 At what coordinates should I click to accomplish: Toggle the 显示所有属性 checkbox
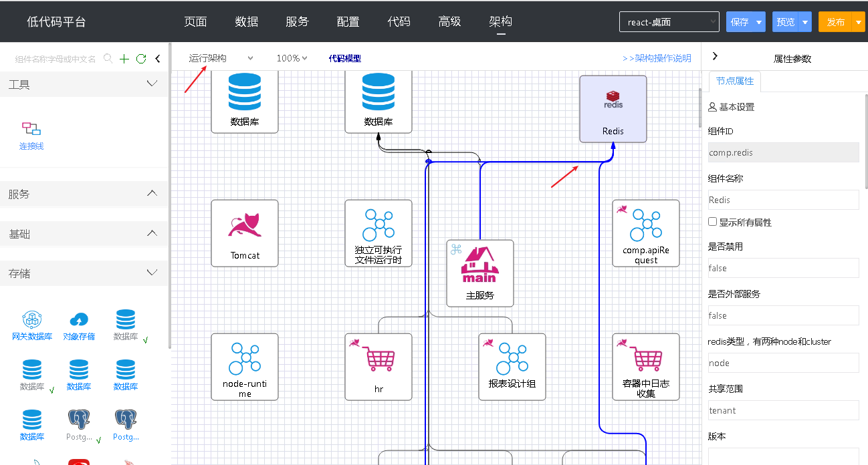tap(713, 222)
